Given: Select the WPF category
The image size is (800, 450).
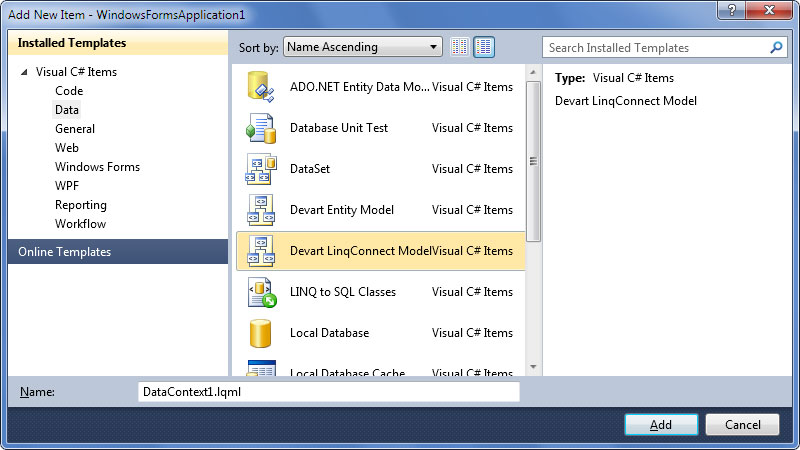Looking at the screenshot, I should click(x=67, y=186).
